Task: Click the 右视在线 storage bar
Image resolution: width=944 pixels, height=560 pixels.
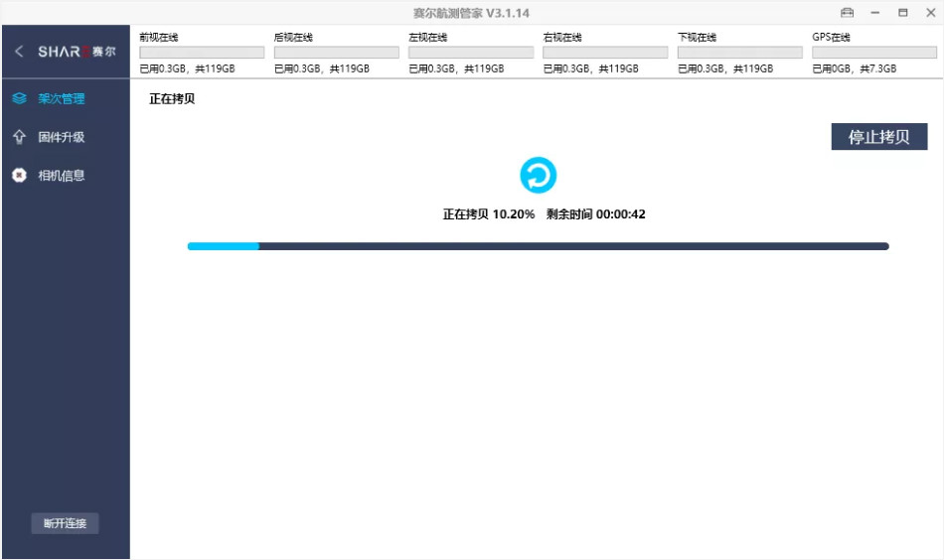Action: tap(605, 53)
